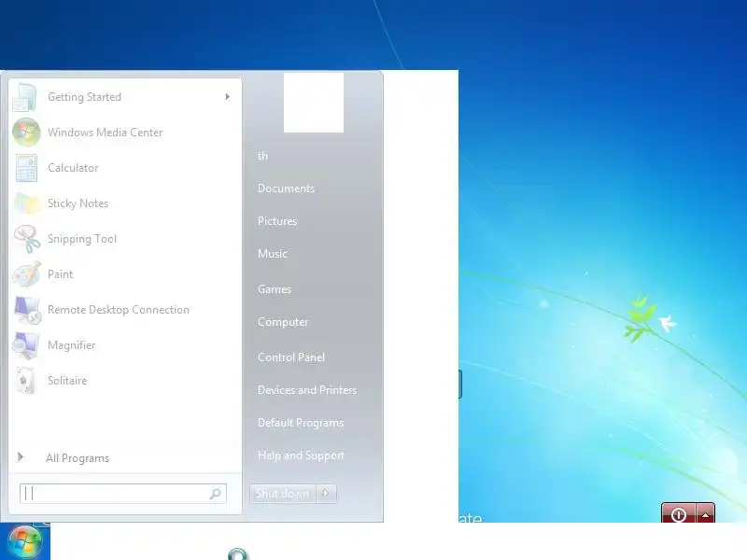Select the Magnifier label
747x560 pixels.
(72, 345)
